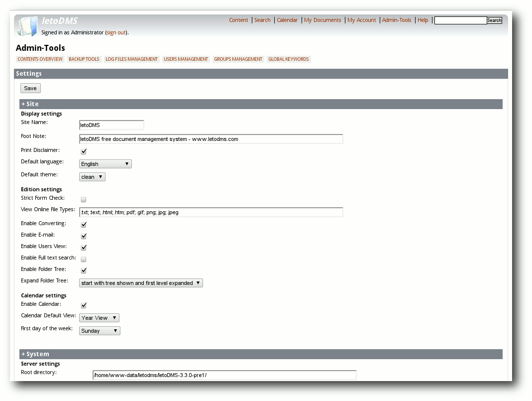Click the Expand Folder Tree label
532x401 pixels.
[x=44, y=281]
